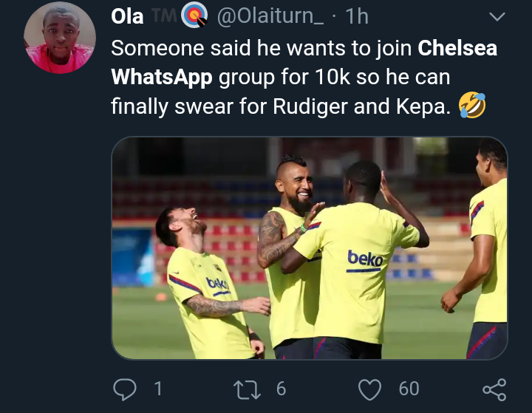Retweet this post using the arrows icon
The height and width of the screenshot is (413, 532).
point(245,388)
